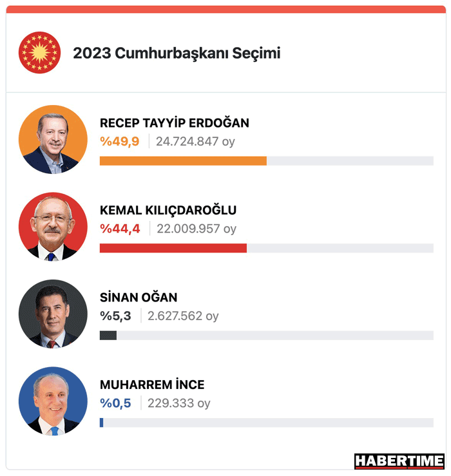451x476 pixels.
Task: Click the SİNAN OĞAN name
Action: pyautogui.click(x=139, y=297)
